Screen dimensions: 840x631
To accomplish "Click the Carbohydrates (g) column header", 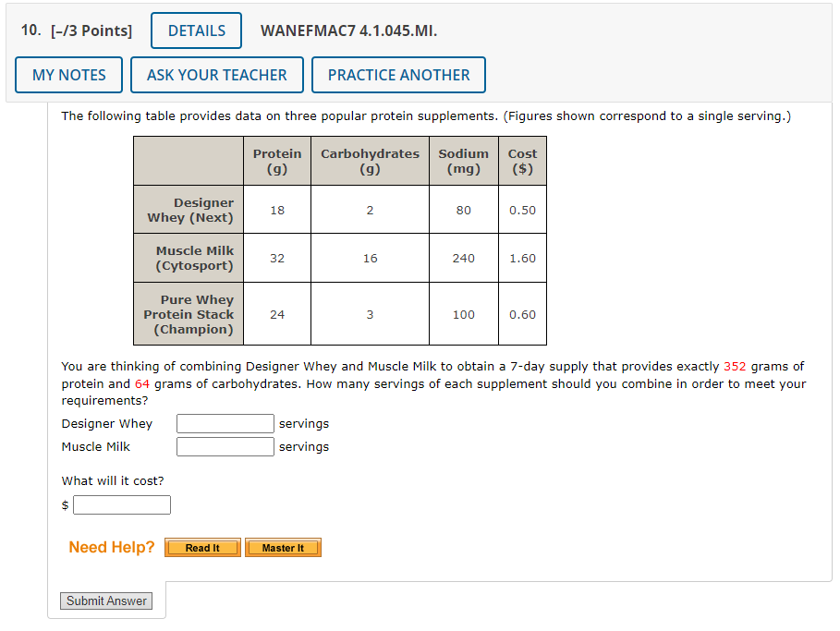I will [370, 161].
